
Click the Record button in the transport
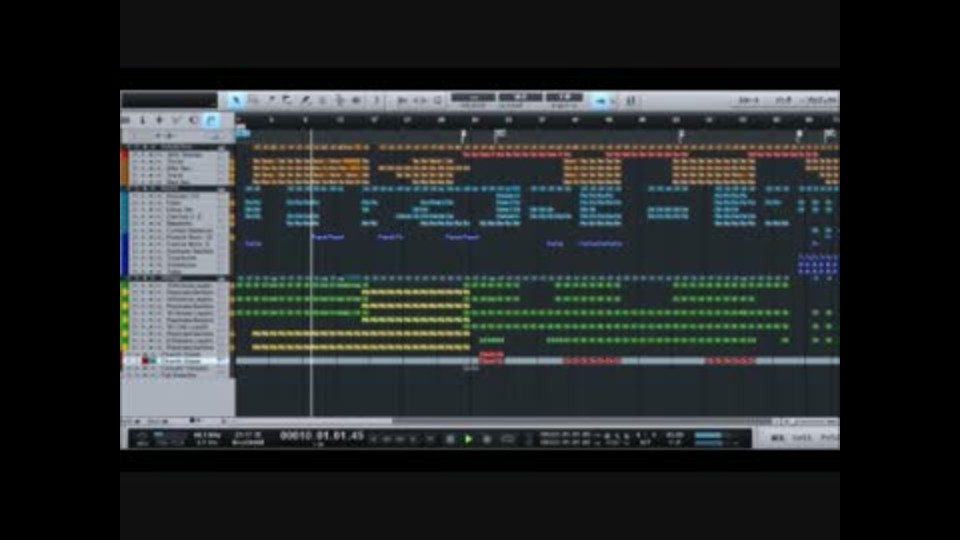point(487,438)
